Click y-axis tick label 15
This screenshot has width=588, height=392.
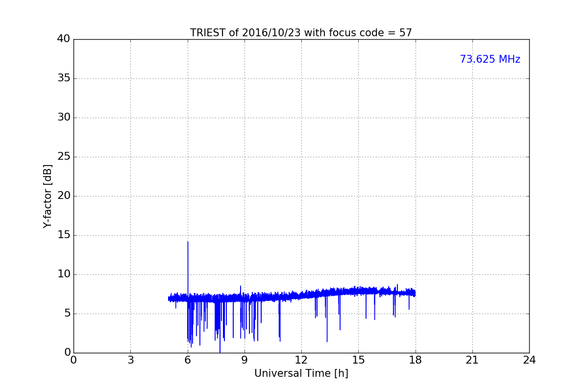tap(63, 235)
